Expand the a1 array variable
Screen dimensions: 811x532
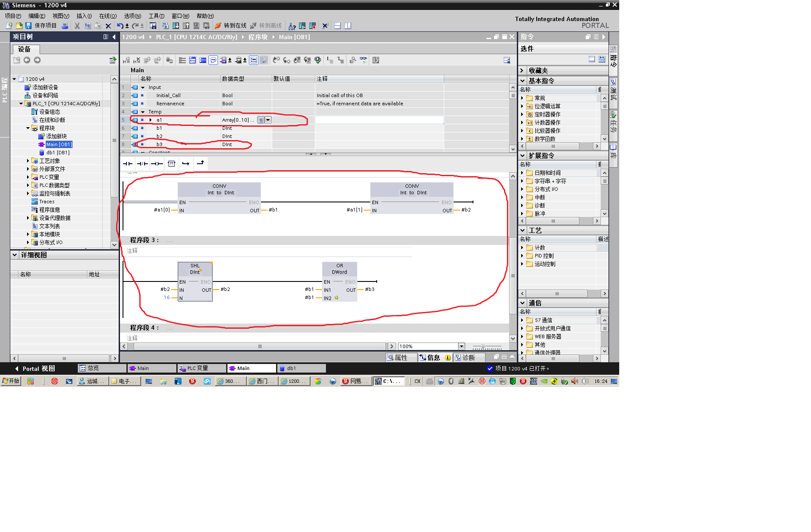[151, 120]
